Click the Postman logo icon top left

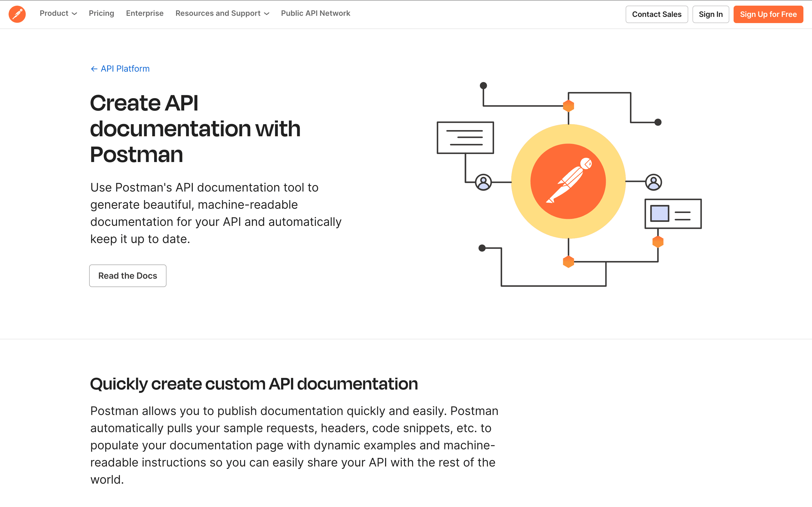tap(17, 13)
